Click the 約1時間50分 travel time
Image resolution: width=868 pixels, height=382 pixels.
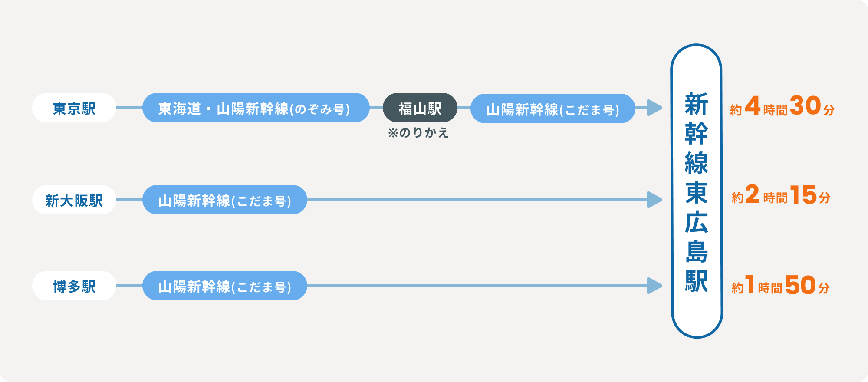click(x=781, y=285)
